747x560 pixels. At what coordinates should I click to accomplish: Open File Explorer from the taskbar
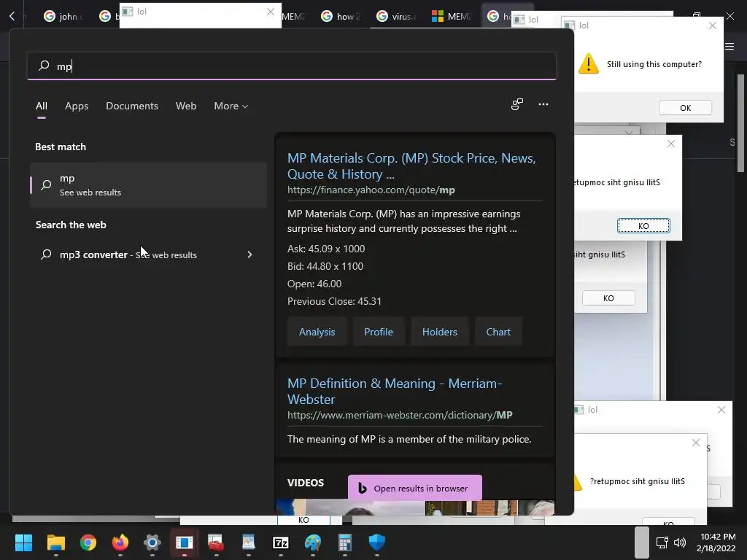(x=55, y=542)
